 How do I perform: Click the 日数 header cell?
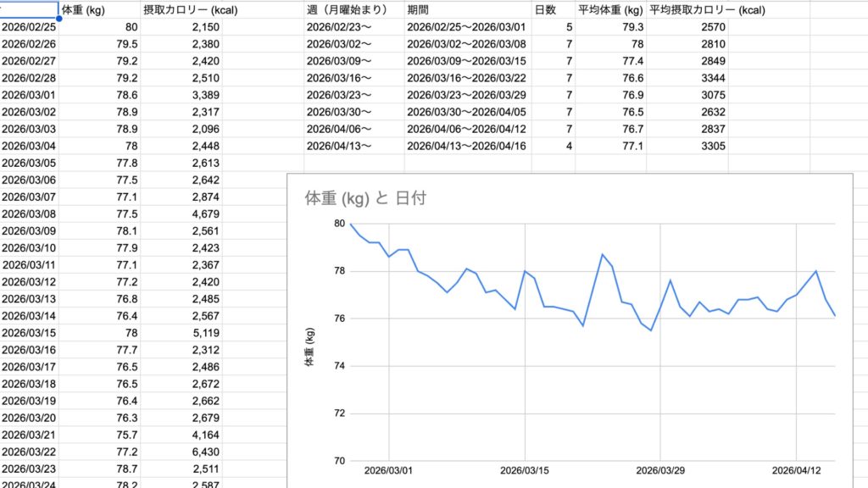(553, 10)
